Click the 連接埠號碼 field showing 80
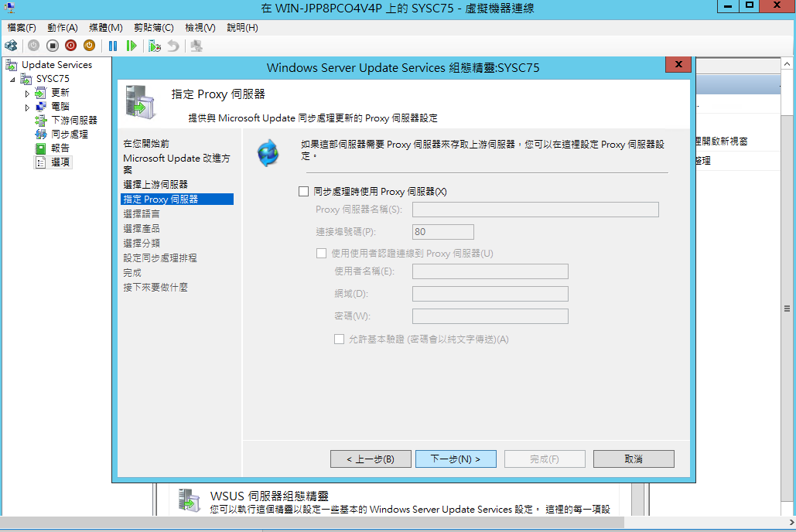 click(x=443, y=232)
